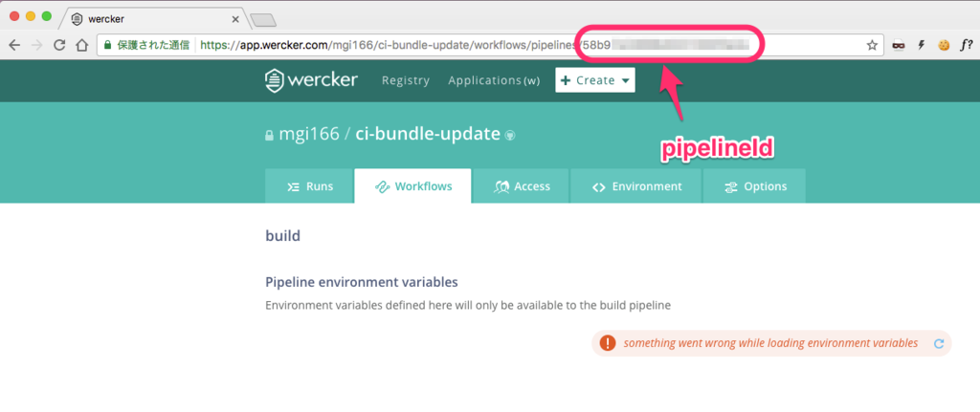
Task: Click the orange error alert icon
Action: [607, 343]
